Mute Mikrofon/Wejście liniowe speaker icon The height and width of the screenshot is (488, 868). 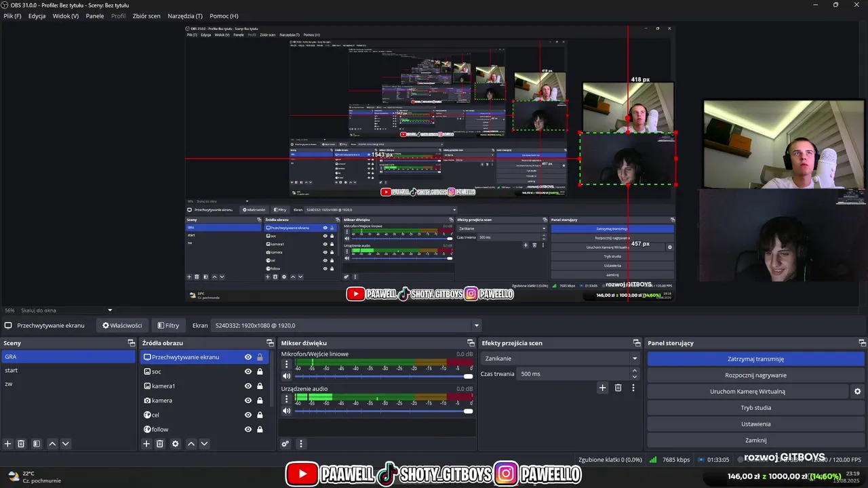(x=287, y=376)
